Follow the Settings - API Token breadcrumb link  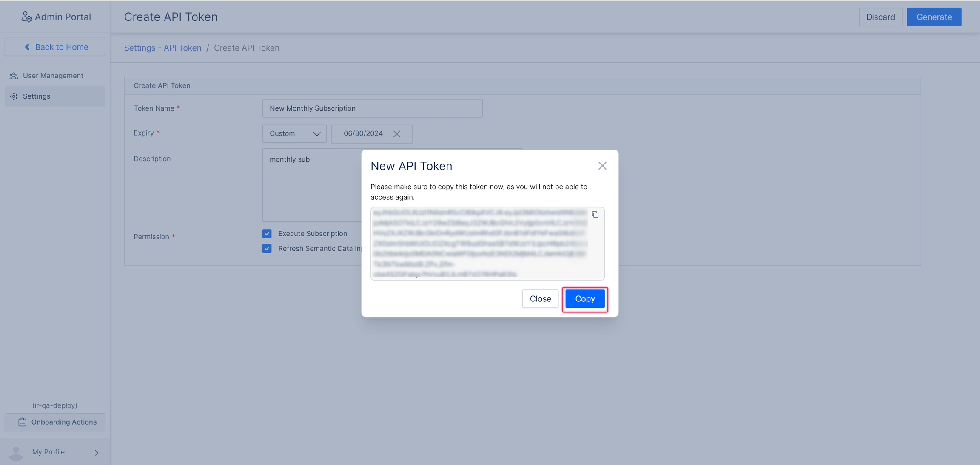click(162, 48)
